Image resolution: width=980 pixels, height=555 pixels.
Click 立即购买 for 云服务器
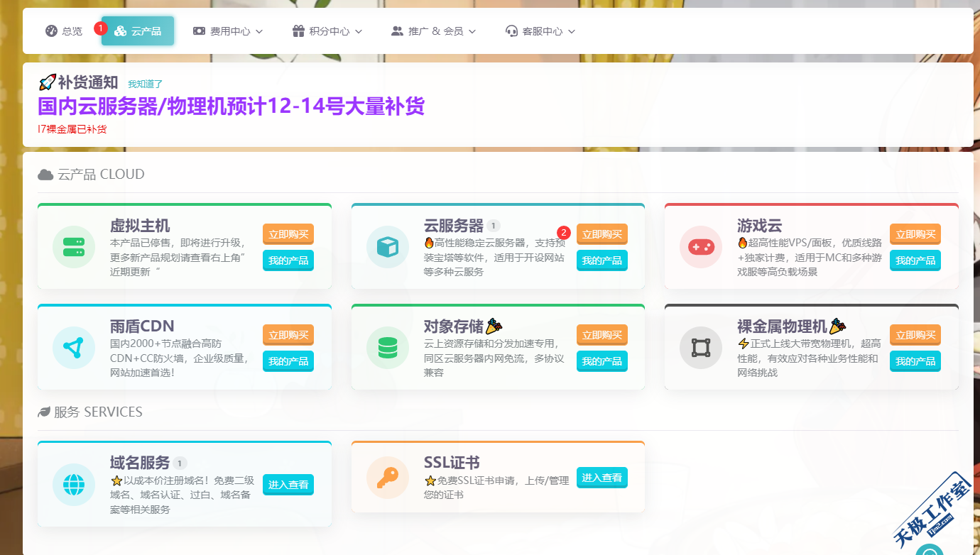[x=602, y=234]
